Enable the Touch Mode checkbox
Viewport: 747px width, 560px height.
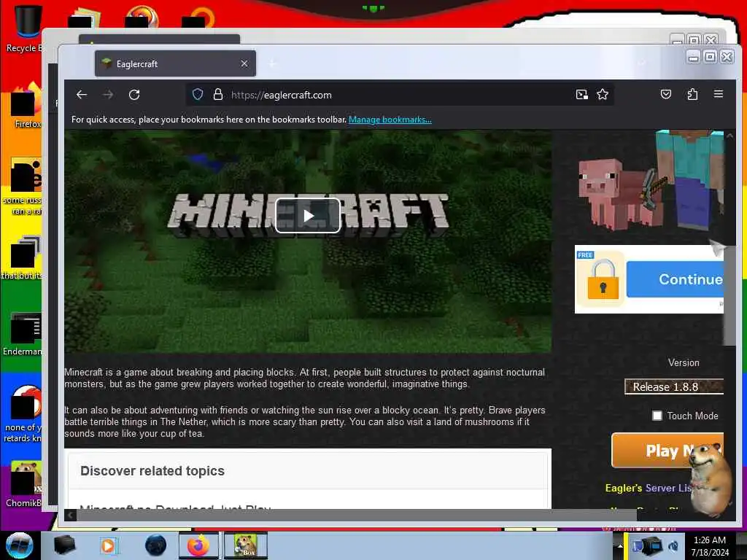pos(657,416)
